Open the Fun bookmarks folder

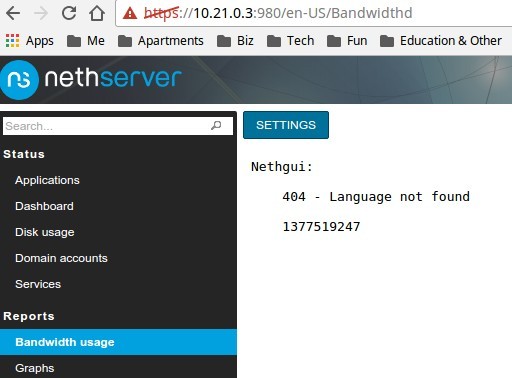tap(347, 41)
